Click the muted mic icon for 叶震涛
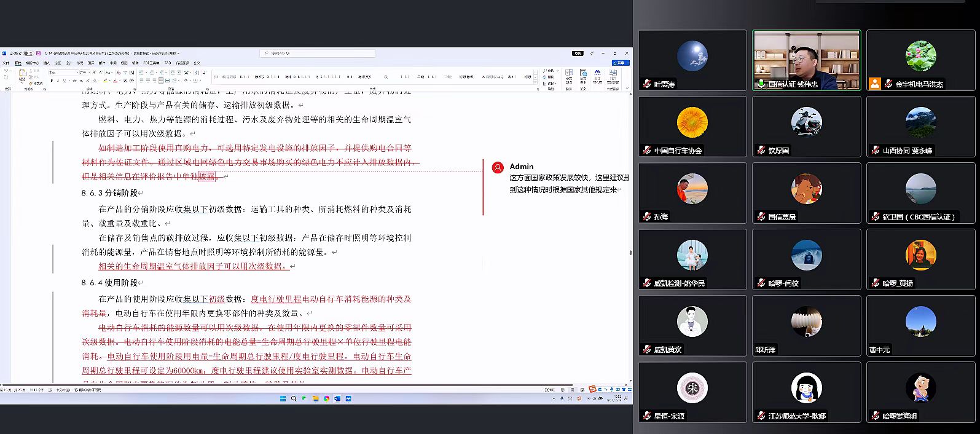The image size is (980, 434). [x=647, y=84]
